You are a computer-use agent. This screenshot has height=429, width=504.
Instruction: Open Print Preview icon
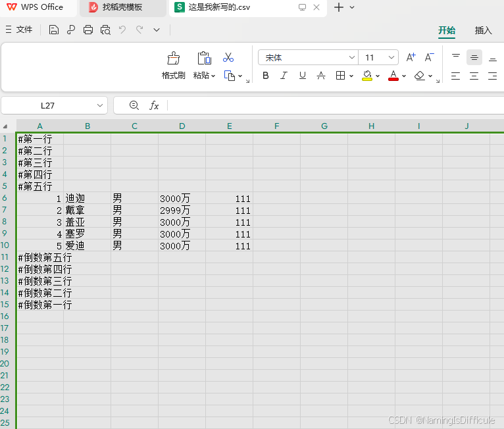click(105, 30)
